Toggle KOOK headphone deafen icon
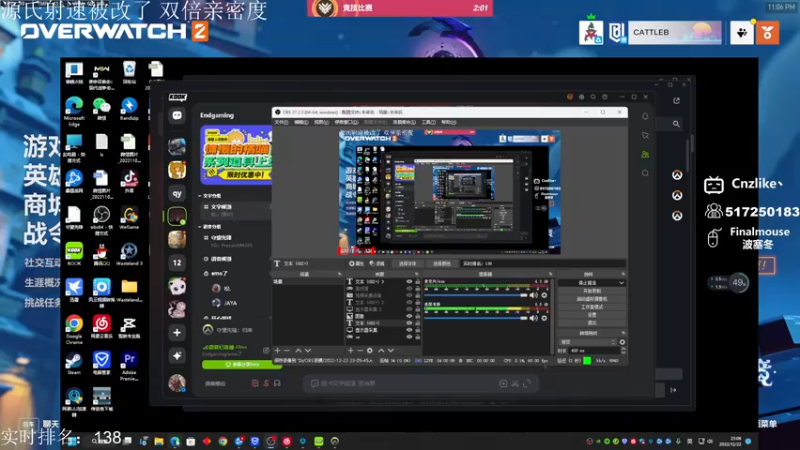The image size is (800, 450). pyautogui.click(x=277, y=383)
